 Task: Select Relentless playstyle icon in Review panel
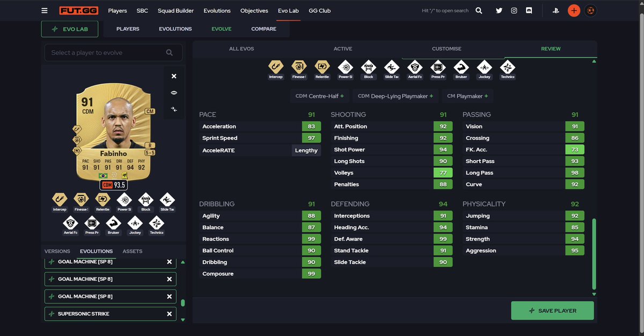pos(322,68)
